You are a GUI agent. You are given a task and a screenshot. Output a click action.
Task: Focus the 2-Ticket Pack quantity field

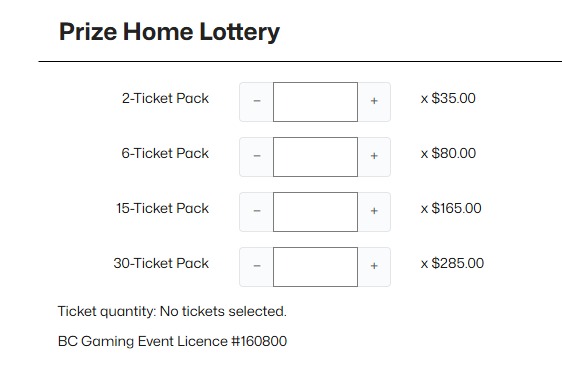click(x=315, y=102)
